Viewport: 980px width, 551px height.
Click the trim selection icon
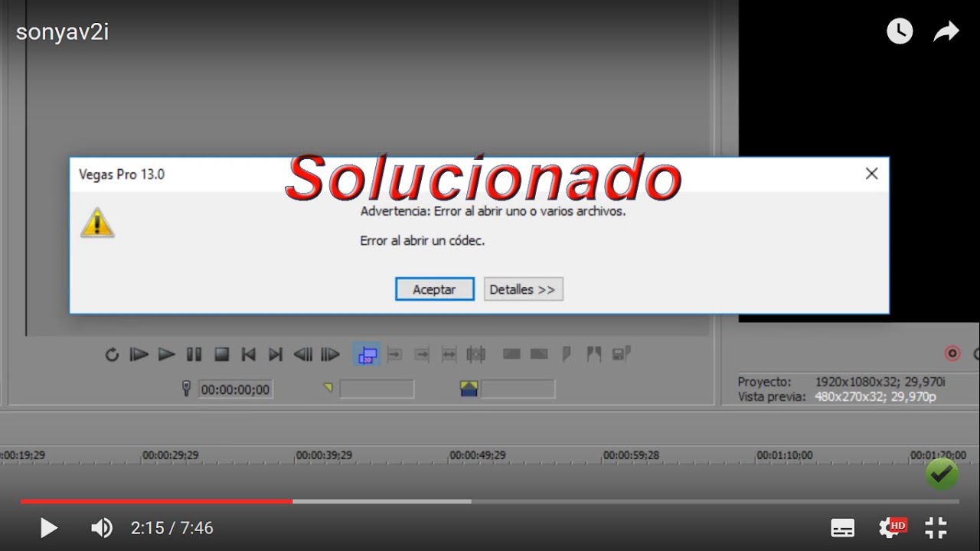[476, 354]
